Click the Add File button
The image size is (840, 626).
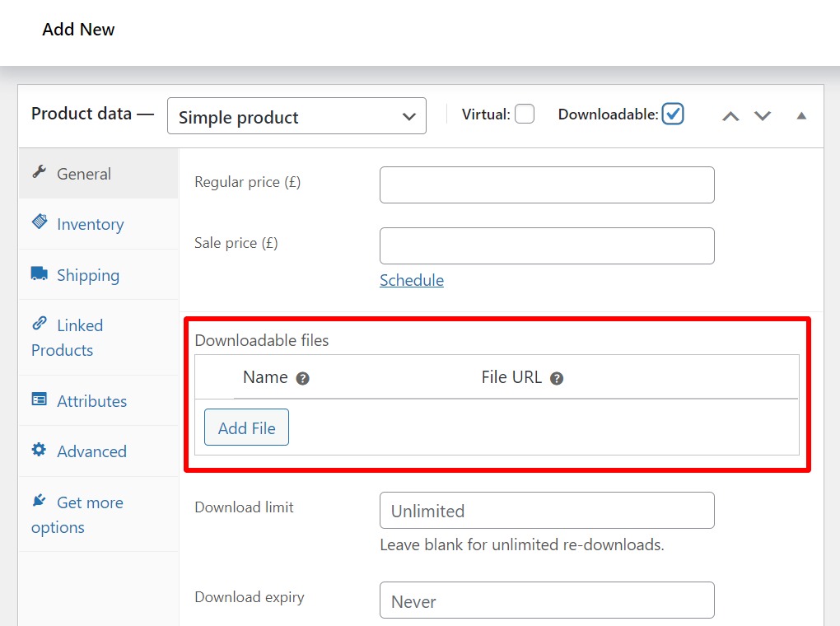[245, 427]
